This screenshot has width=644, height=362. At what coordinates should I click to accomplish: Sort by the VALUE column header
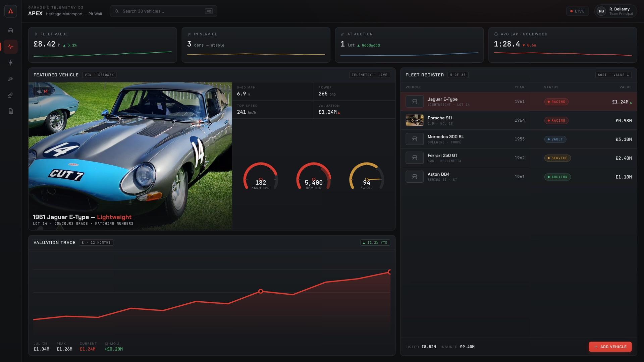click(x=625, y=87)
